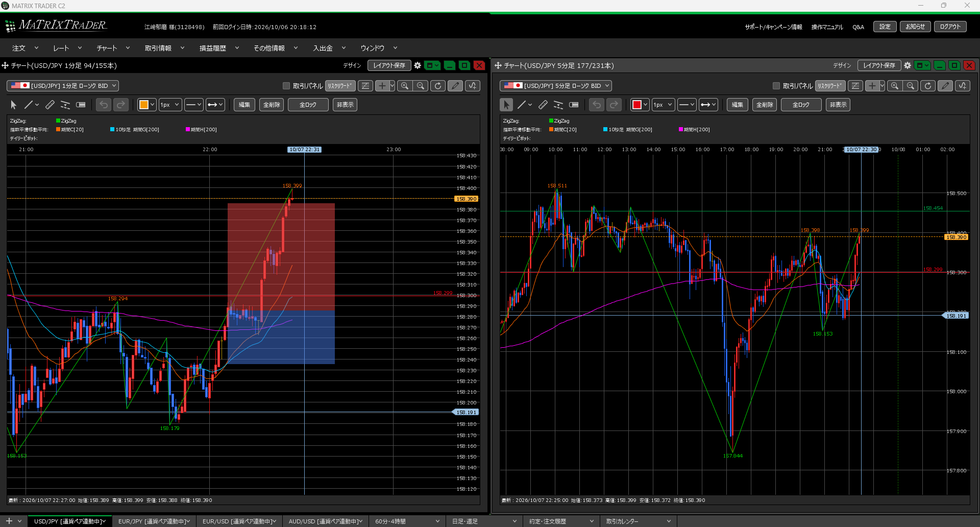Select the trend line tool in 1分足 chart
Viewport: 980px width, 527px height.
pyautogui.click(x=29, y=105)
